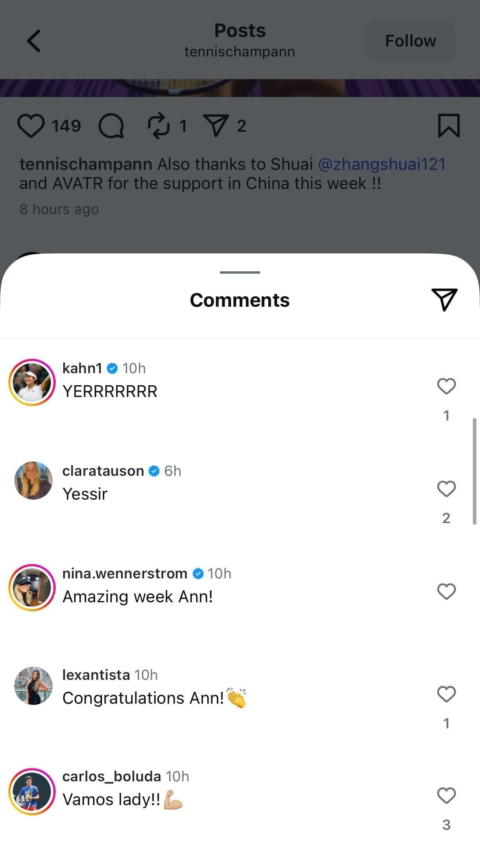
Task: Share post via paper plane icon
Action: click(x=216, y=126)
